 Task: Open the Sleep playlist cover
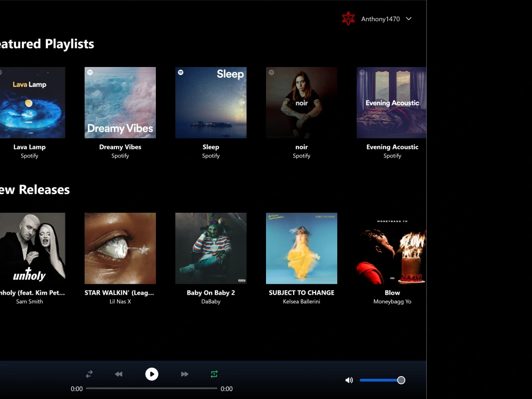tap(211, 103)
